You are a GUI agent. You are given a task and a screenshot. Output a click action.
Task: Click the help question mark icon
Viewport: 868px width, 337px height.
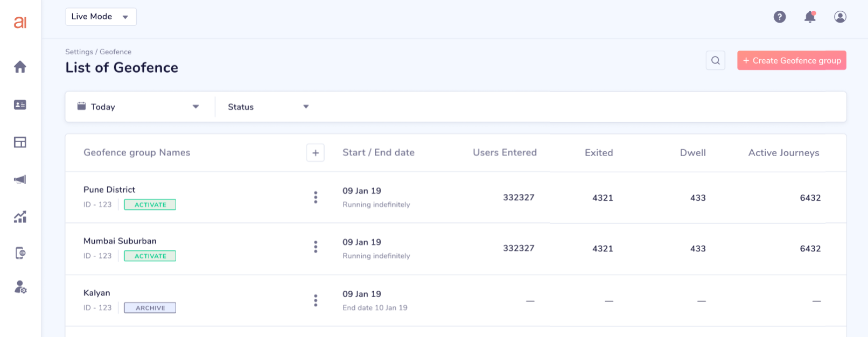780,17
